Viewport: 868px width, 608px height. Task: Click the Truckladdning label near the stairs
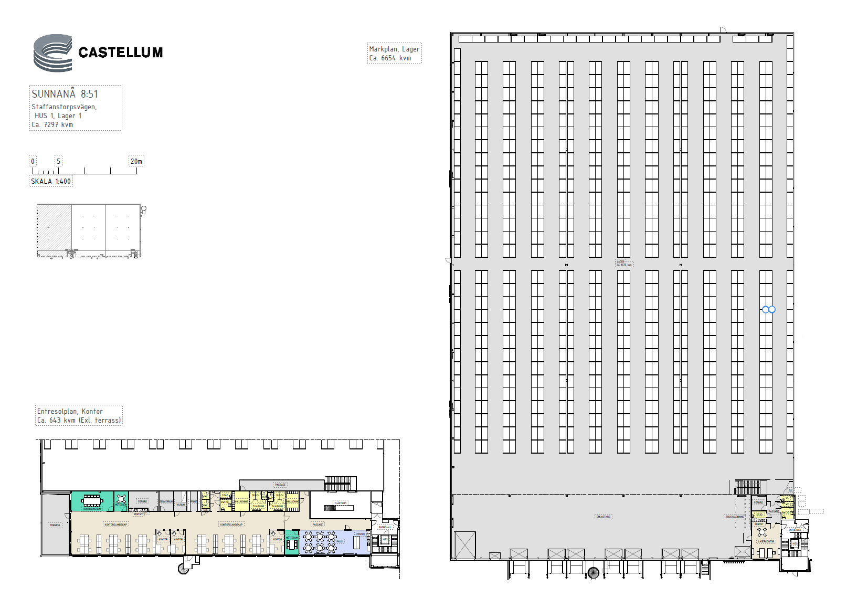coord(734,517)
